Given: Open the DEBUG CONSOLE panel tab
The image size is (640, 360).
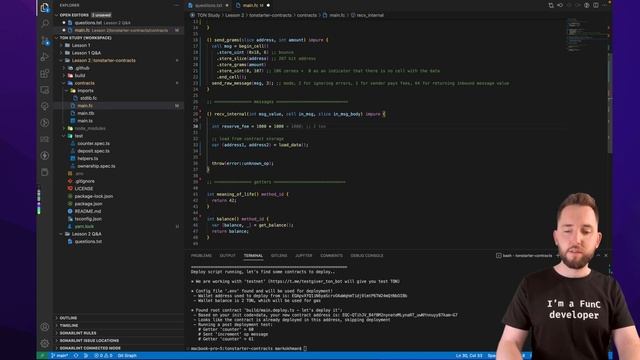Looking at the screenshot, I should pos(367,256).
